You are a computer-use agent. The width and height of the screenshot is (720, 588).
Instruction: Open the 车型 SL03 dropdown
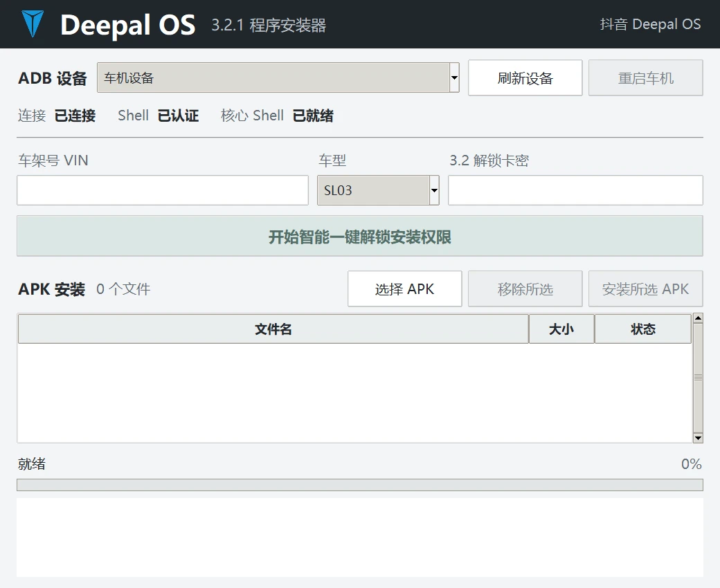pyautogui.click(x=378, y=190)
